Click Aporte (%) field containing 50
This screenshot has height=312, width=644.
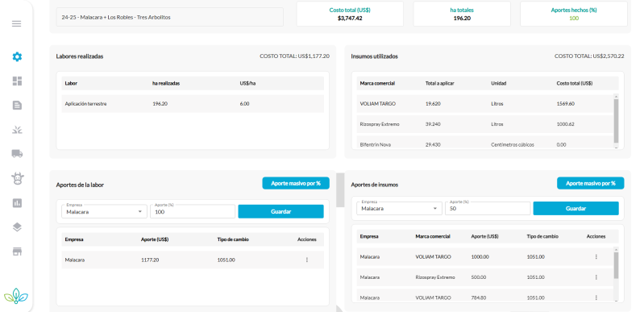coord(488,209)
